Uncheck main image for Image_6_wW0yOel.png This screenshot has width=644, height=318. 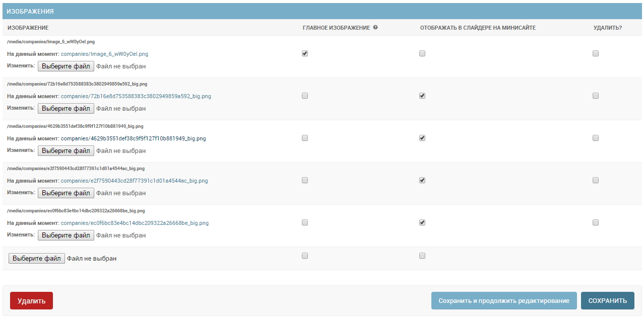305,53
